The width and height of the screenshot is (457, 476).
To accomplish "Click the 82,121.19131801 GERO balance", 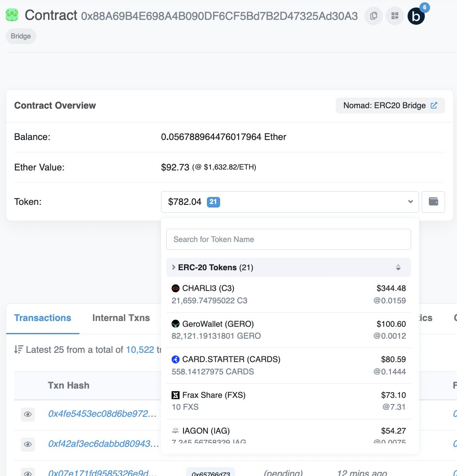I will pos(216,336).
